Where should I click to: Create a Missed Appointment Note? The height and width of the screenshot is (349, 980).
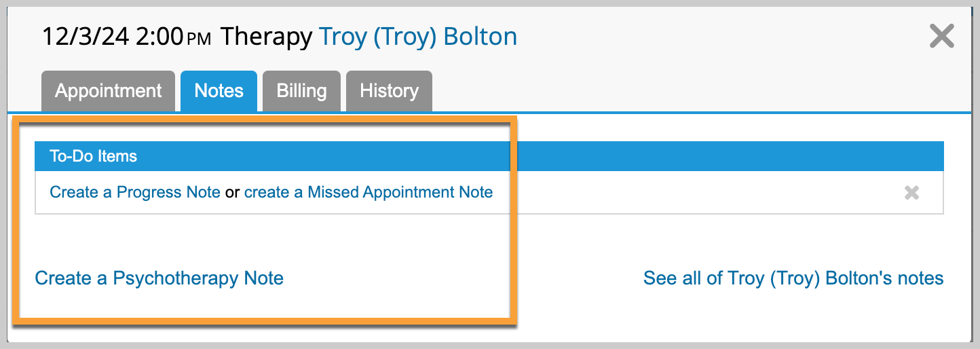click(x=369, y=192)
